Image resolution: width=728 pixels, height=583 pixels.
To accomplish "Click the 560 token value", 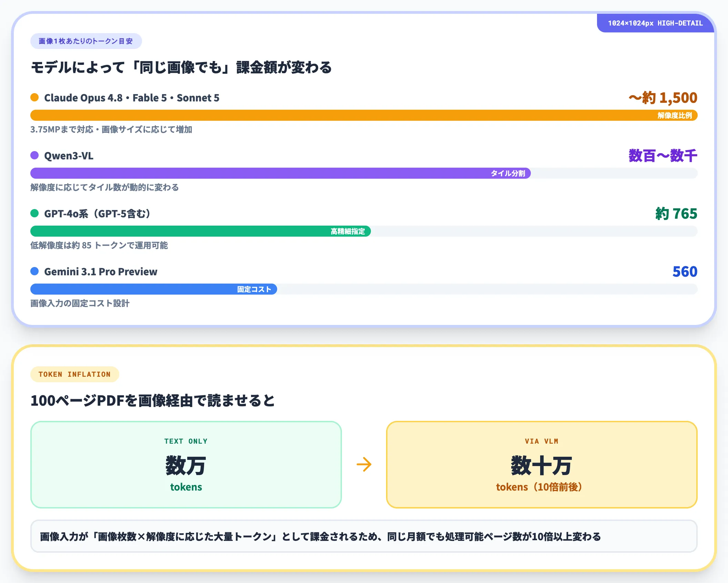I will [x=685, y=271].
